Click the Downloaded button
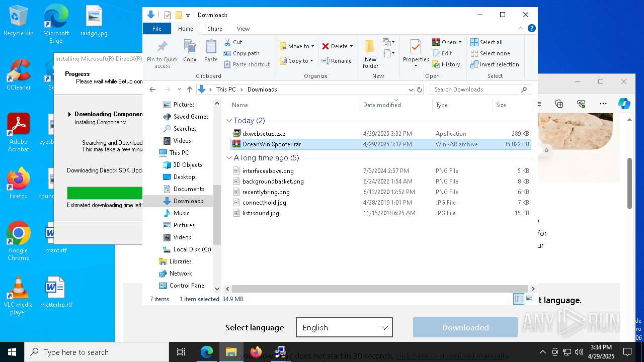The height and width of the screenshot is (362, 644). tap(465, 327)
